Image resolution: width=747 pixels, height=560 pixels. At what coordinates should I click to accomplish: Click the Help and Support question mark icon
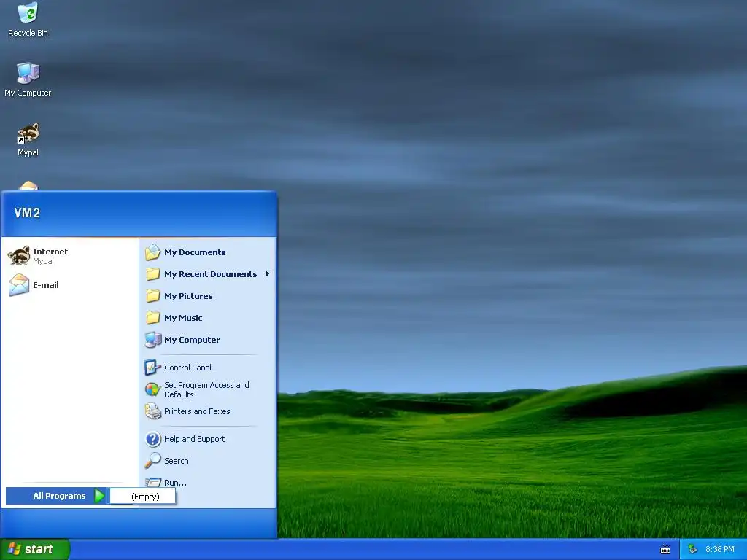[152, 438]
